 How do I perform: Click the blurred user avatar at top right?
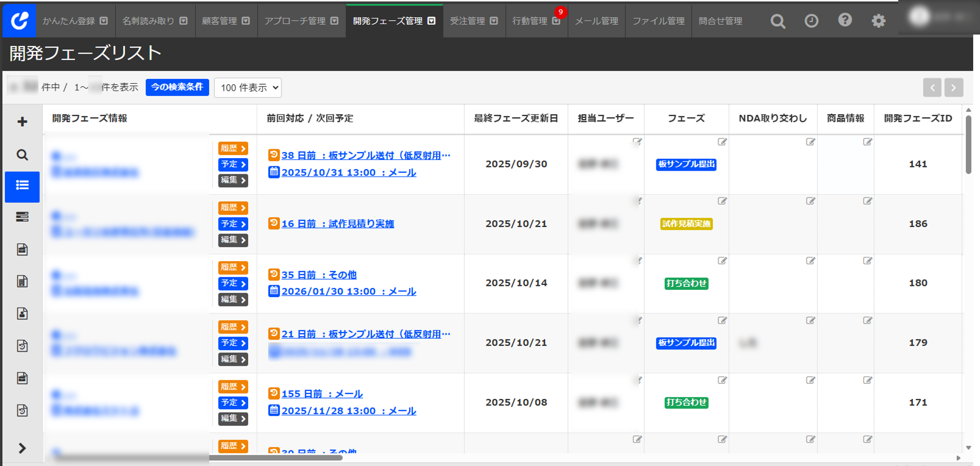(919, 17)
